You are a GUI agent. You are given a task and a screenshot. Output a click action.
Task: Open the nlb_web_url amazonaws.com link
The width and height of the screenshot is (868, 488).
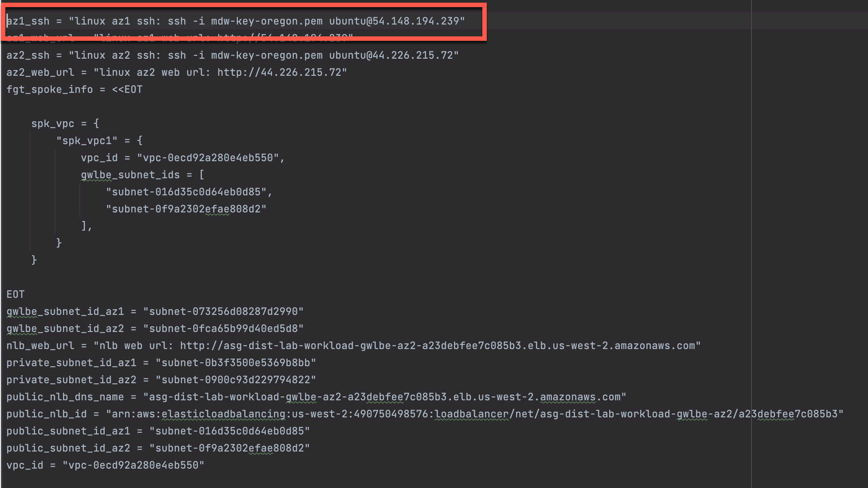pos(438,346)
